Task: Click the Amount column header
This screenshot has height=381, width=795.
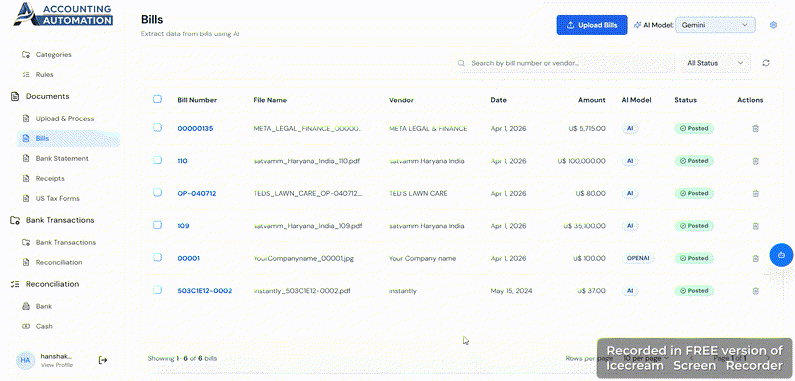Action: pyautogui.click(x=592, y=100)
